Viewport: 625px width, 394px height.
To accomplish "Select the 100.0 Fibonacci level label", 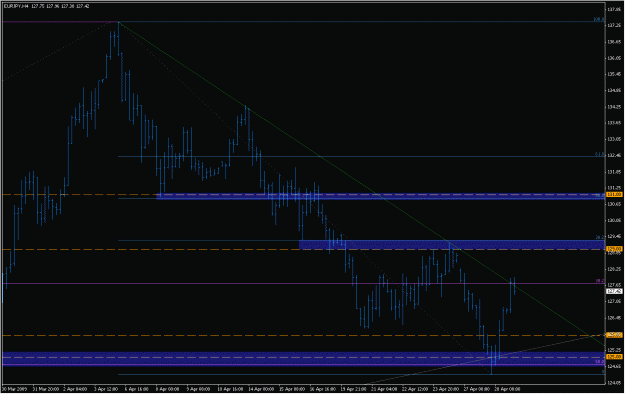I will coord(599,19).
